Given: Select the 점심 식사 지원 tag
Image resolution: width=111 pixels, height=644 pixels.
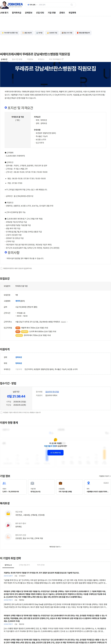Looking at the screenshot, I should tap(67, 33).
